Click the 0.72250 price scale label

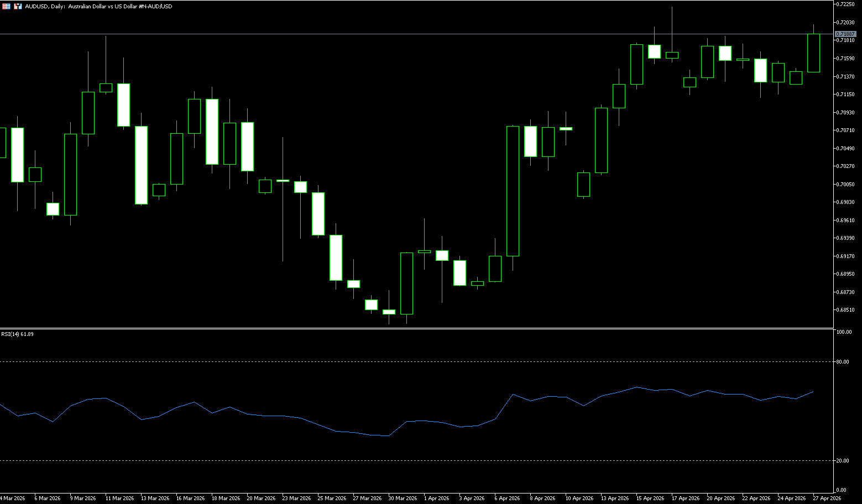click(845, 4)
